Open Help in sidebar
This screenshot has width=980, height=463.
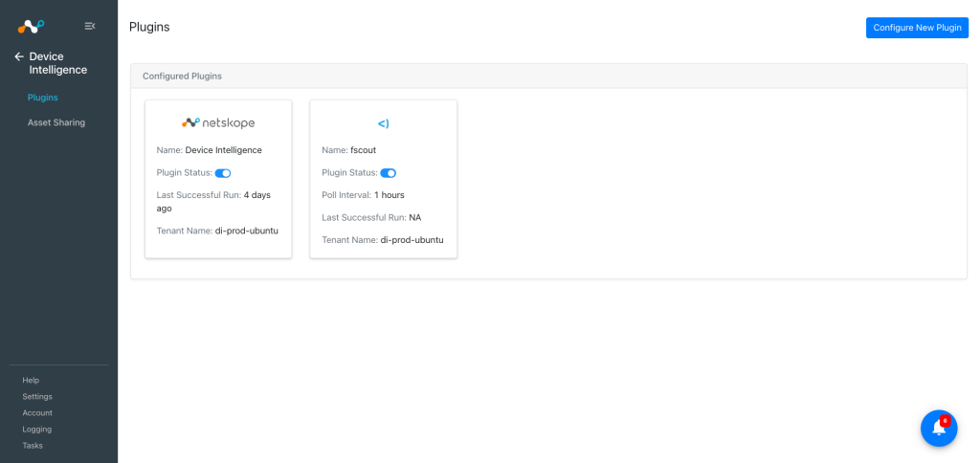[31, 380]
